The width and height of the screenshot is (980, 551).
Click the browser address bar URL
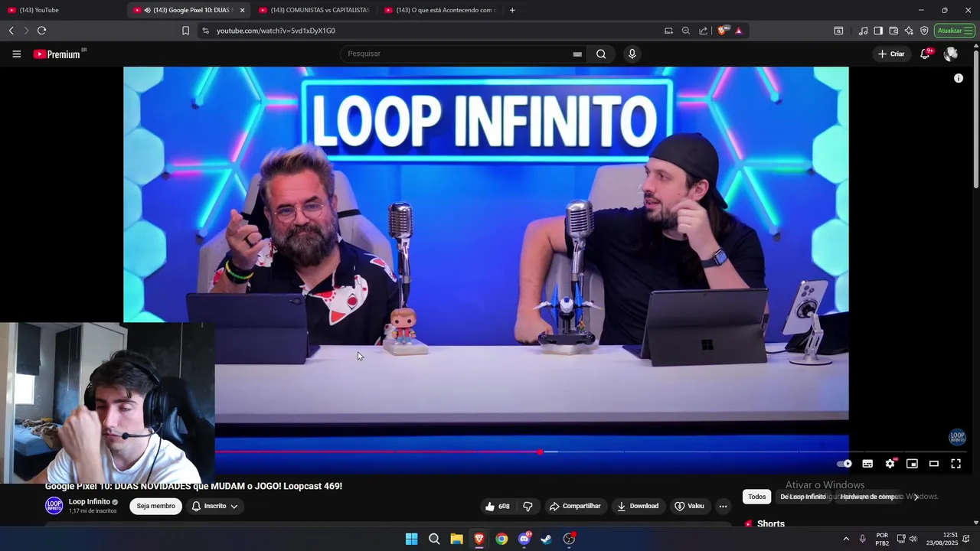click(x=276, y=31)
